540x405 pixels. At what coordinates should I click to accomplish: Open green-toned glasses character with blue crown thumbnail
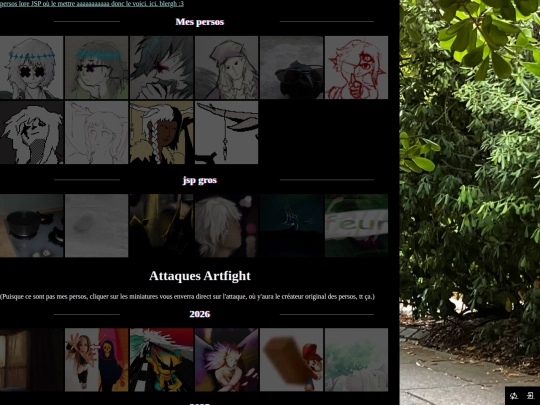(x=96, y=68)
